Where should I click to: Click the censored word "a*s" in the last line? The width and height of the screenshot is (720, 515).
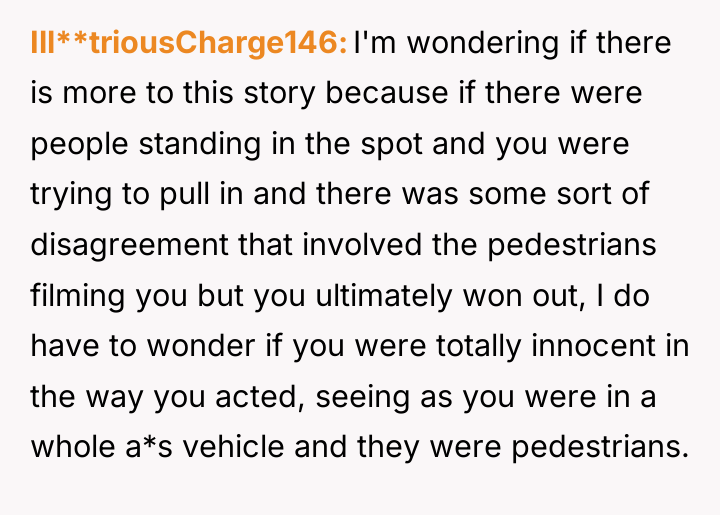pos(149,447)
